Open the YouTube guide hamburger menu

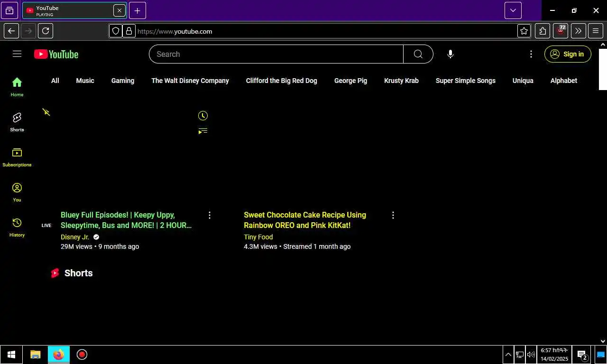coord(17,54)
